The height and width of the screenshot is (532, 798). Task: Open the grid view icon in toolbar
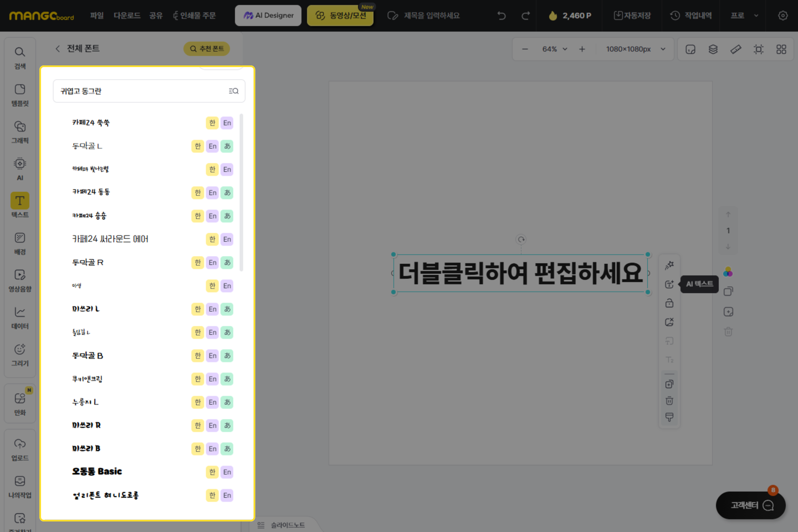[x=781, y=49]
